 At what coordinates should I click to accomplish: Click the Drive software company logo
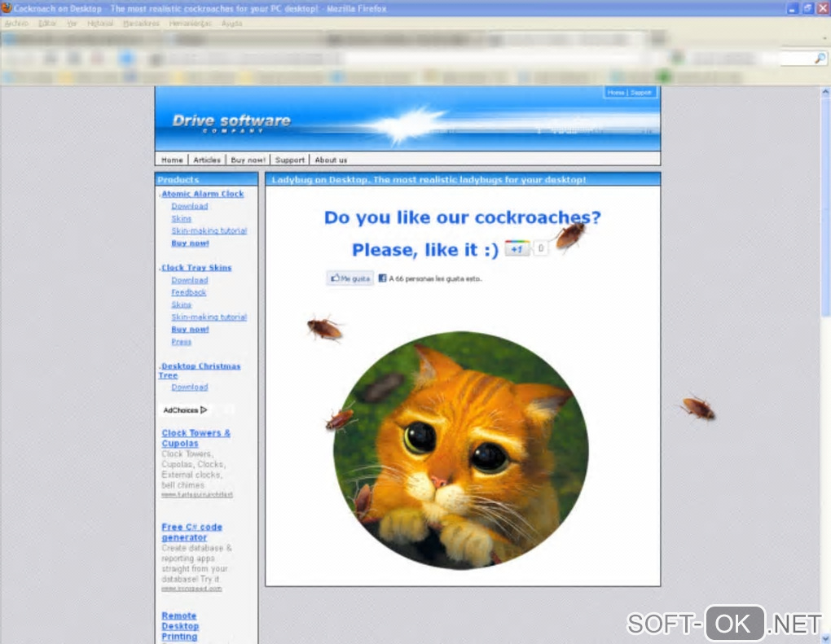(x=231, y=123)
